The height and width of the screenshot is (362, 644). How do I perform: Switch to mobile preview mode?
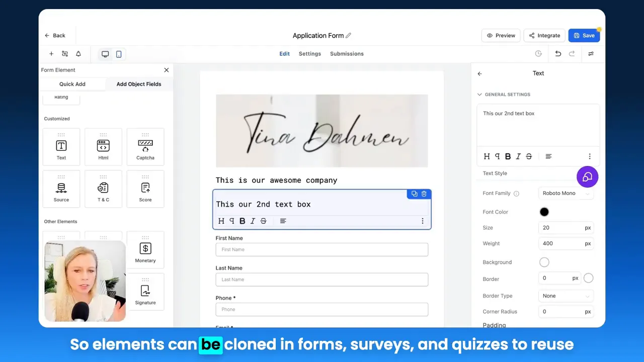pos(119,54)
